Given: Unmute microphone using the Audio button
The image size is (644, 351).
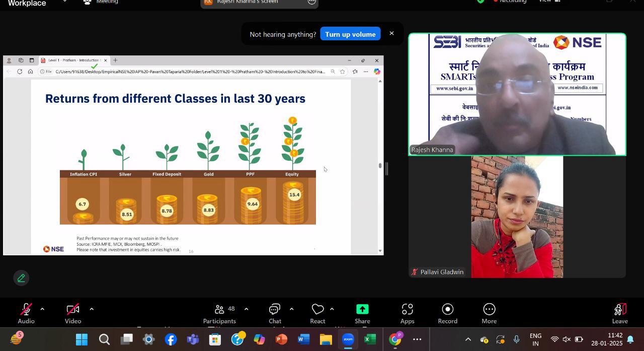Looking at the screenshot, I should click(x=26, y=313).
